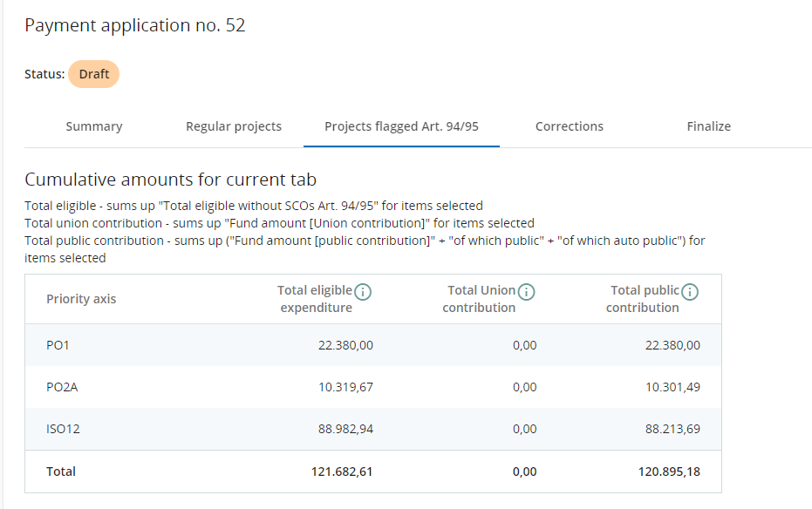Go to the Corrections tab
Image resolution: width=812 pixels, height=509 pixels.
[x=570, y=126]
